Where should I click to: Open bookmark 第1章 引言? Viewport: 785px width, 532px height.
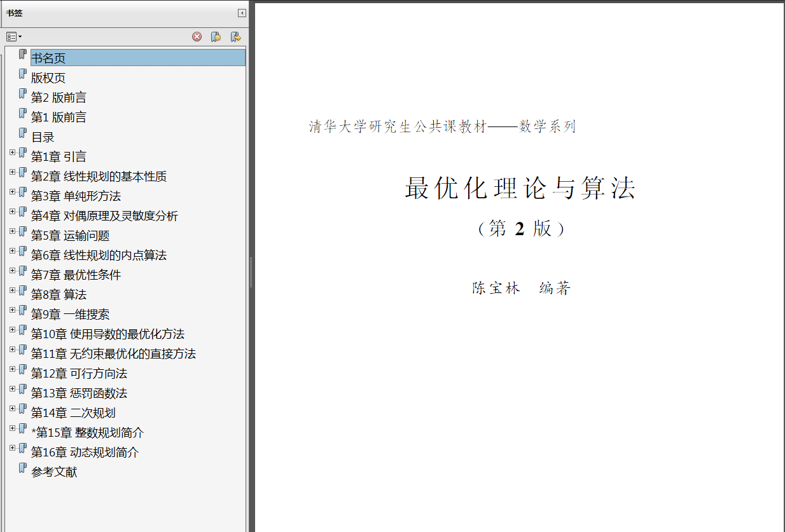pos(59,157)
